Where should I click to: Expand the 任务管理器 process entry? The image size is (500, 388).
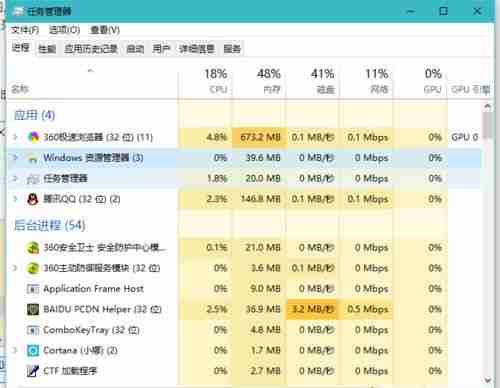click(x=15, y=179)
